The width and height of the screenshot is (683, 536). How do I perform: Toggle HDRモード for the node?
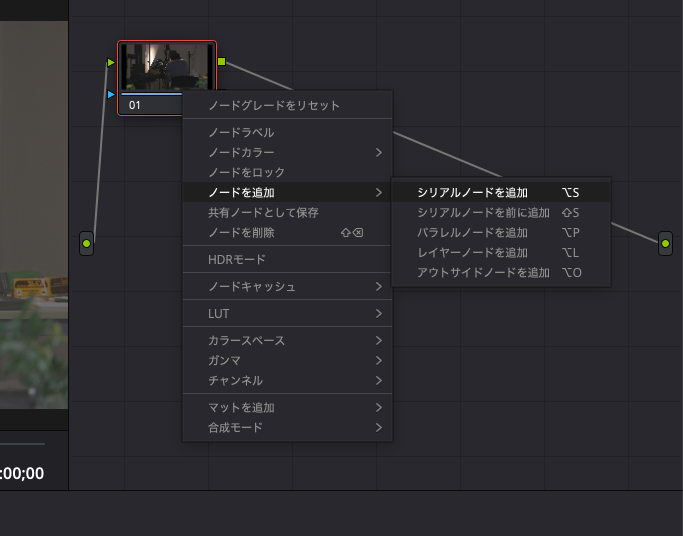pyautogui.click(x=237, y=260)
